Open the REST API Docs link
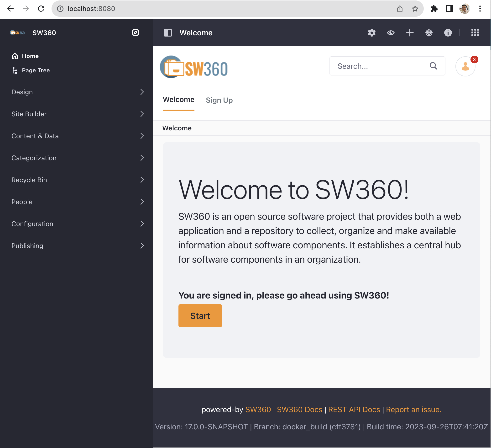This screenshot has height=448, width=491. point(354,410)
